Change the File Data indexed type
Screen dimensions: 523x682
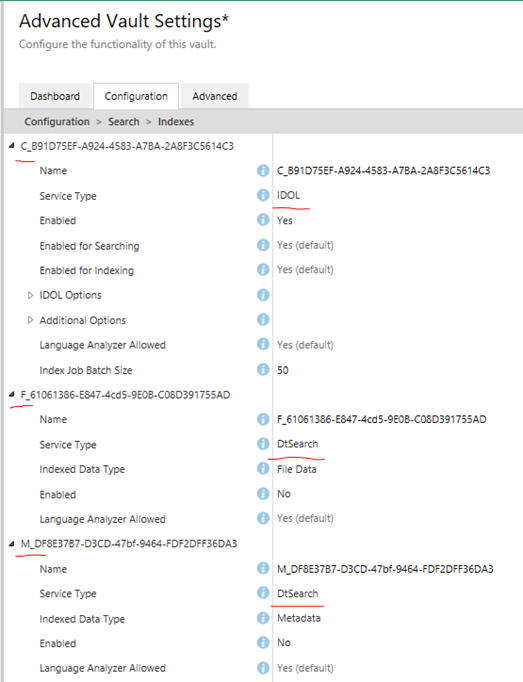point(297,469)
